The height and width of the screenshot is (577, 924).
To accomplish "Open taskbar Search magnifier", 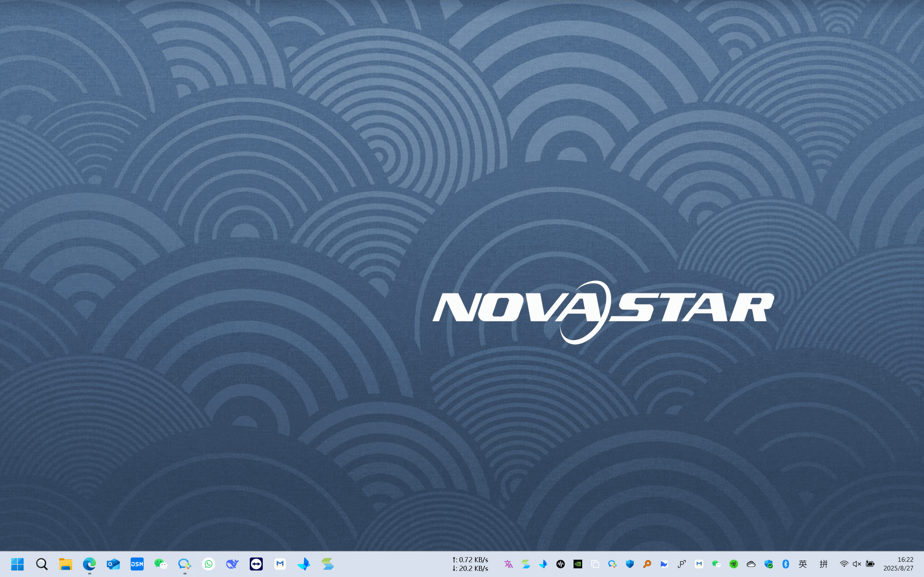I will click(42, 564).
